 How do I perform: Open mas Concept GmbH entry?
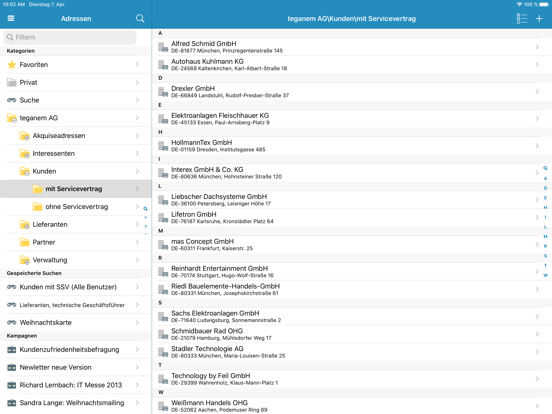(352, 245)
